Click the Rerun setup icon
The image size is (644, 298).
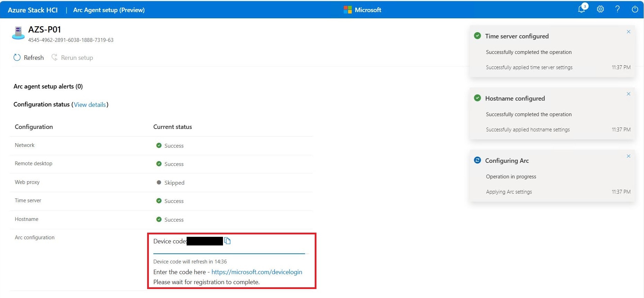(x=54, y=57)
